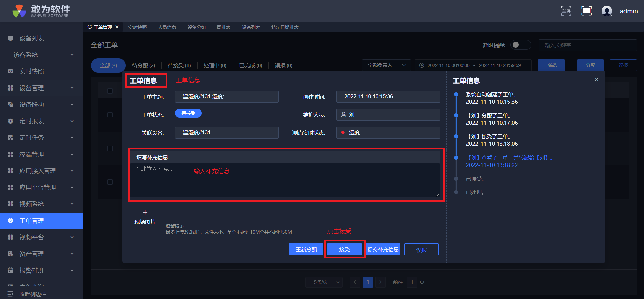Image resolution: width=644 pixels, height=299 pixels.
Task: Select the 待接受 (1) filter tab
Action: coord(179,66)
